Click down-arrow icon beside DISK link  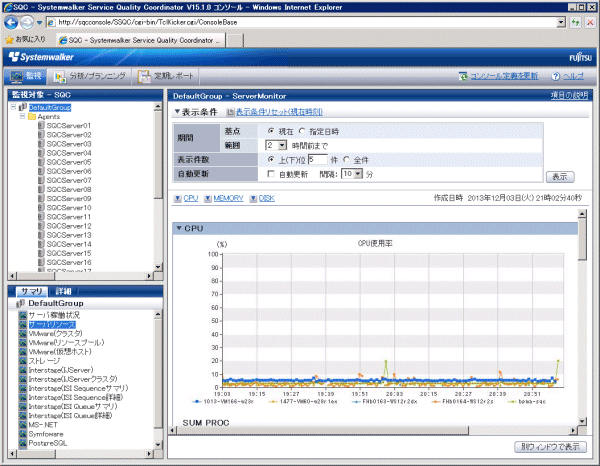tap(253, 198)
